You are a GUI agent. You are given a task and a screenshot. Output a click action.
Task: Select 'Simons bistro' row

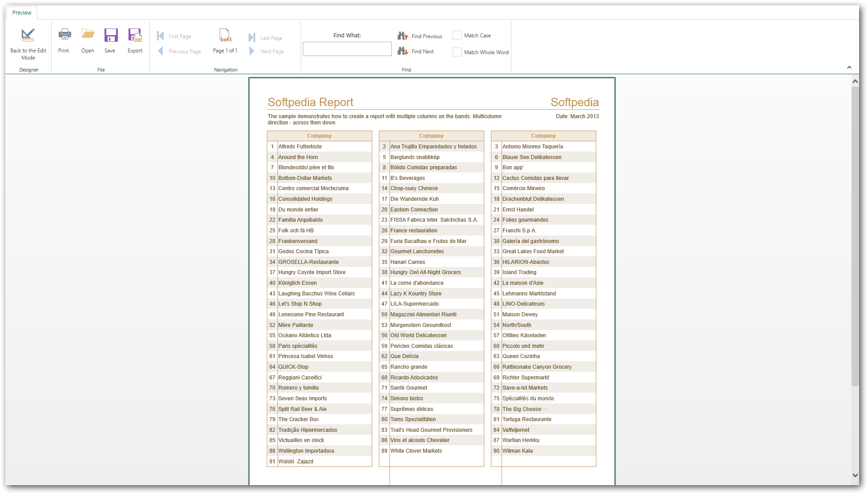[431, 398]
